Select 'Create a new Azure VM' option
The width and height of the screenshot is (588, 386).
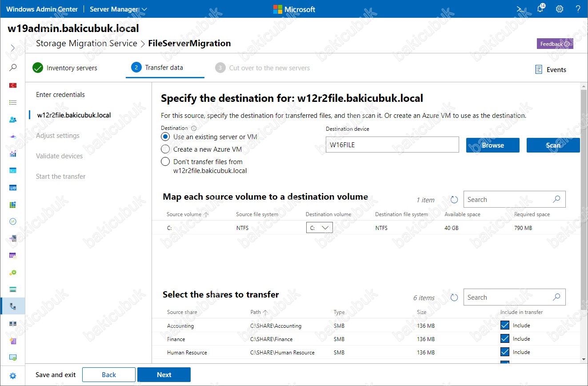point(165,149)
